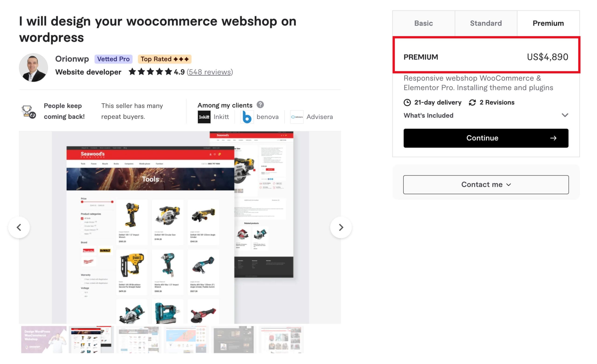The width and height of the screenshot is (597, 364).
Task: Open the Orionwp seller name link
Action: 72,59
